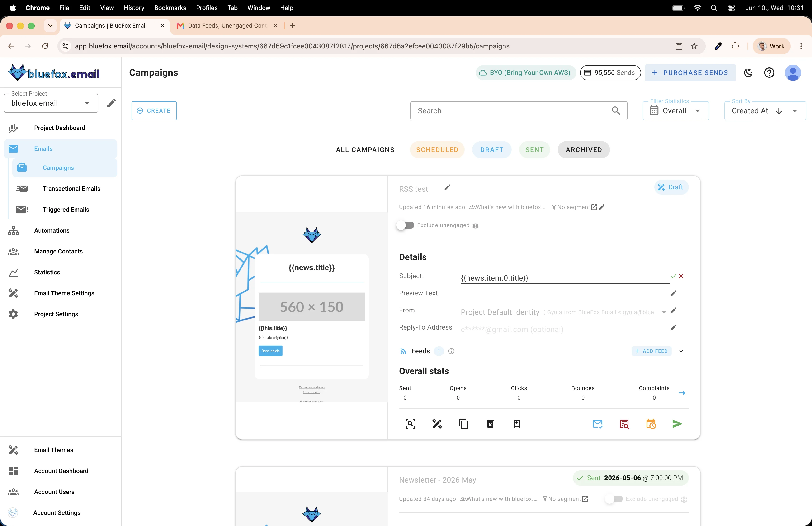
Task: Filter by Sent campaigns
Action: (x=534, y=150)
